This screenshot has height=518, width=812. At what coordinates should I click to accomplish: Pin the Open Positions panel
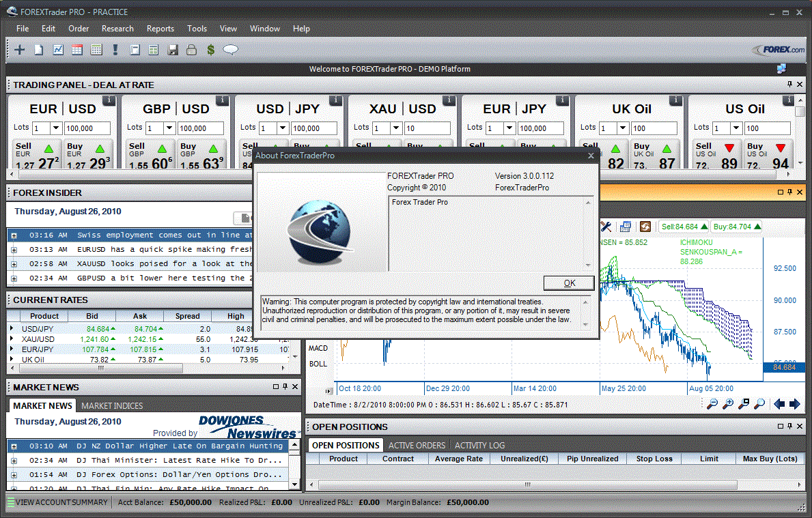click(x=789, y=426)
